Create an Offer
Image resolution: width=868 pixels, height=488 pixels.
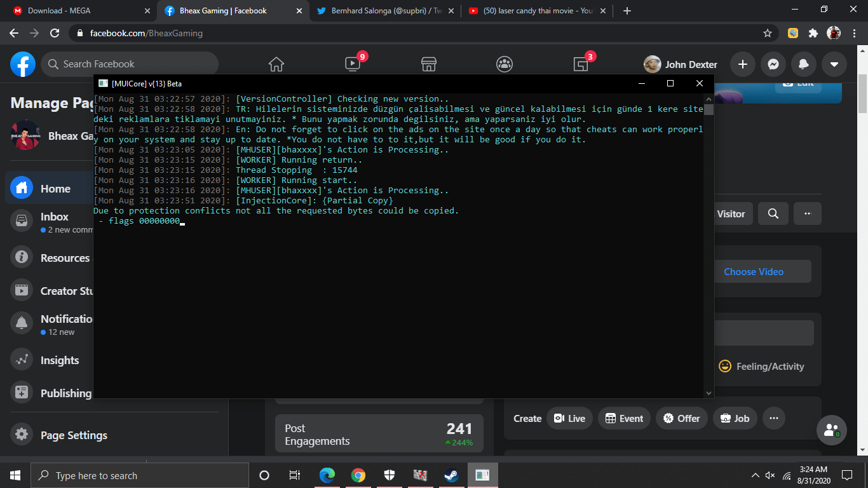coord(681,418)
